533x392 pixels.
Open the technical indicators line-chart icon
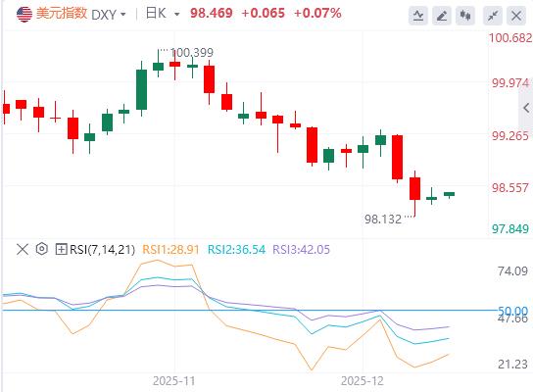tap(418, 16)
